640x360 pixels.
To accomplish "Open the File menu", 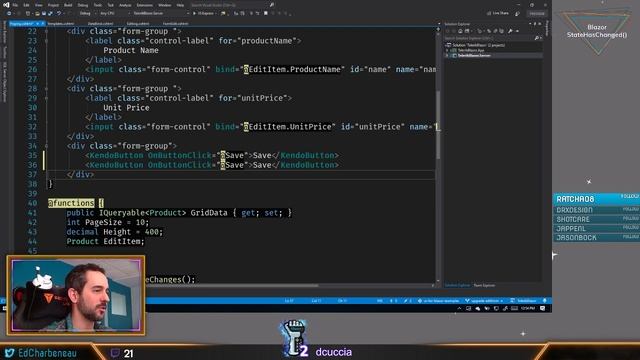I will [15, 5].
